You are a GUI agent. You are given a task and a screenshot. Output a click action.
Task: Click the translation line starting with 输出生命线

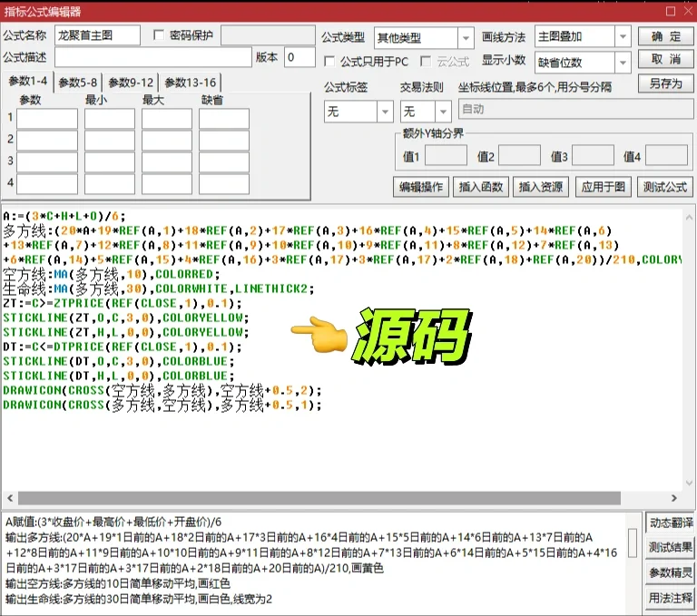pyautogui.click(x=139, y=599)
